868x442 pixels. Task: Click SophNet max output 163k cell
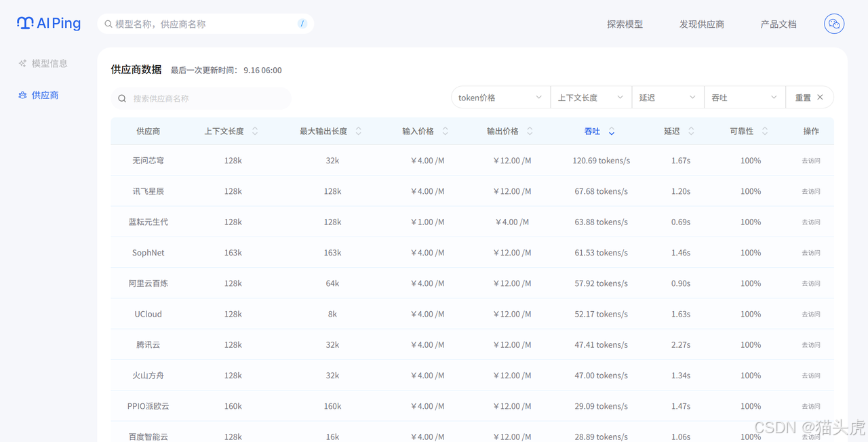(332, 252)
